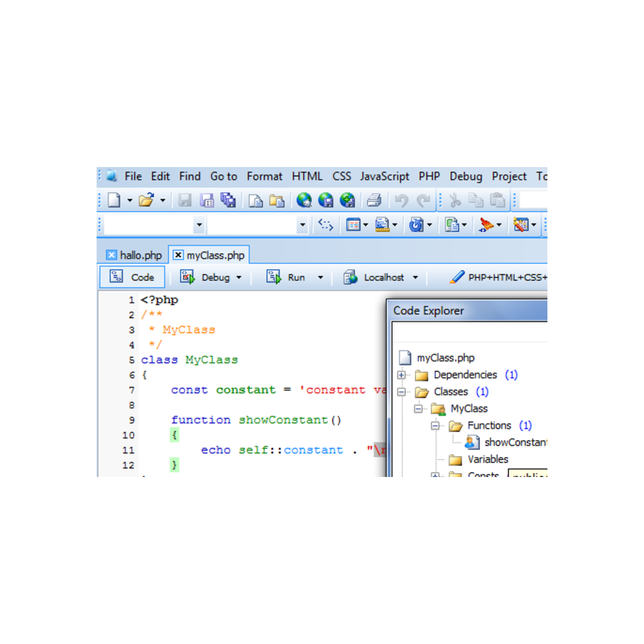Click the Cut scissors icon
Viewport: 644px width, 644px height.
[x=455, y=200]
